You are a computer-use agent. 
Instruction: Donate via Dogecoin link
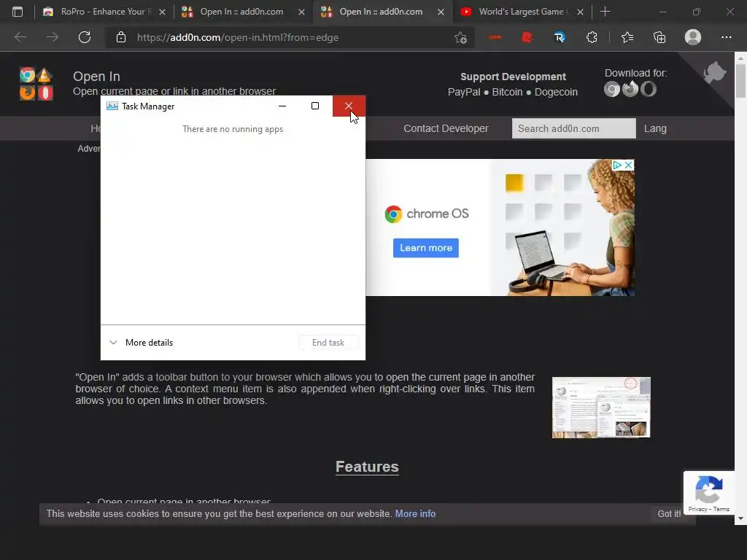point(556,92)
